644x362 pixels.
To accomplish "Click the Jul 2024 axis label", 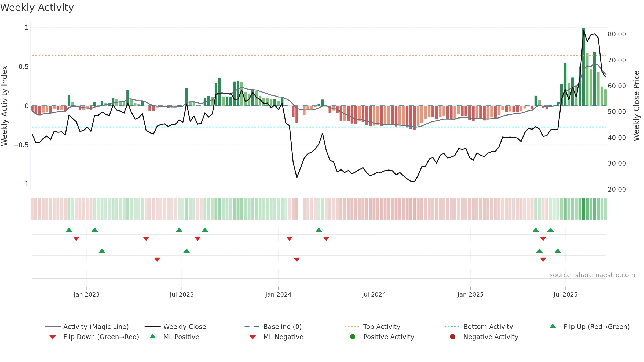I will click(x=374, y=294).
